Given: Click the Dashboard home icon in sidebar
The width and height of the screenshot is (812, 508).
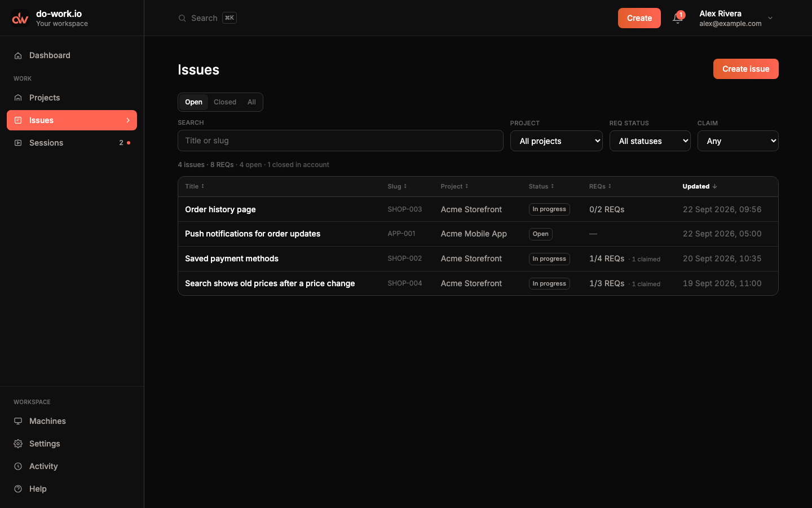Looking at the screenshot, I should point(18,55).
